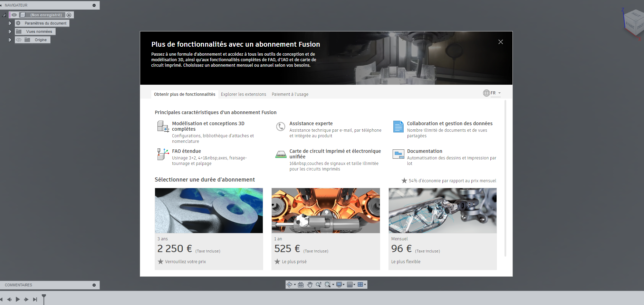The width and height of the screenshot is (644, 305).
Task: Click the star next to Le plus prisé
Action: pyautogui.click(x=277, y=261)
